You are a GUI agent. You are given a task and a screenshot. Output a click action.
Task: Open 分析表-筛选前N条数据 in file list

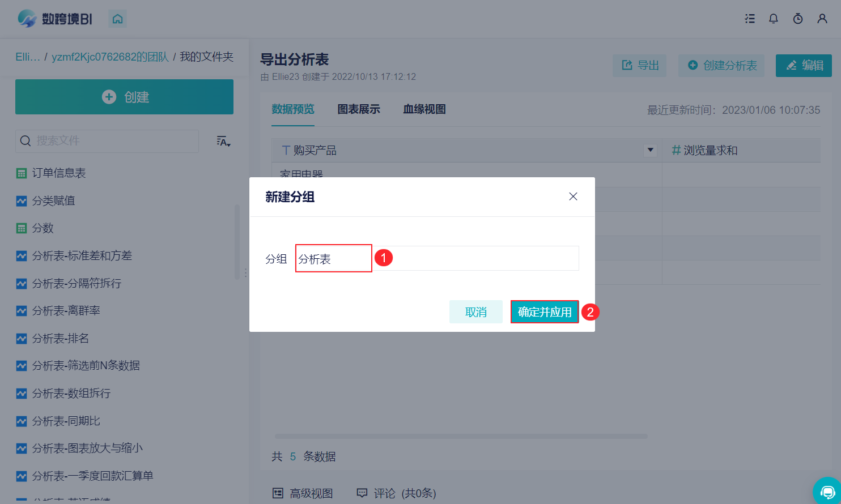(x=86, y=366)
